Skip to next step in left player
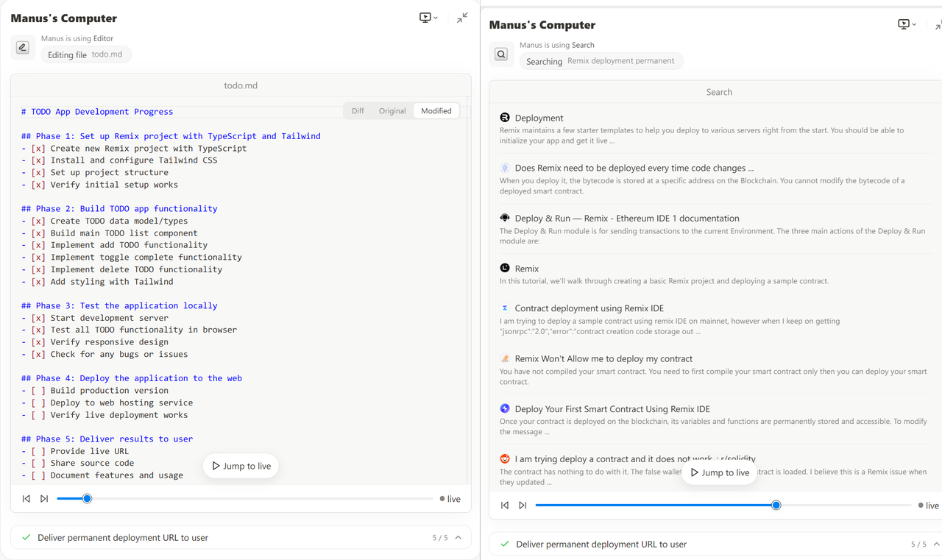 (x=44, y=499)
